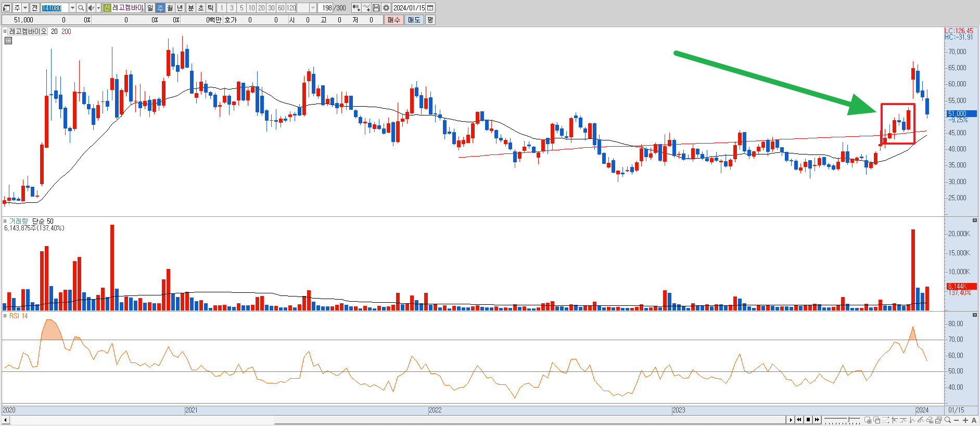Click the 거래량 indicator label
The height and width of the screenshot is (426, 980).
(19, 221)
